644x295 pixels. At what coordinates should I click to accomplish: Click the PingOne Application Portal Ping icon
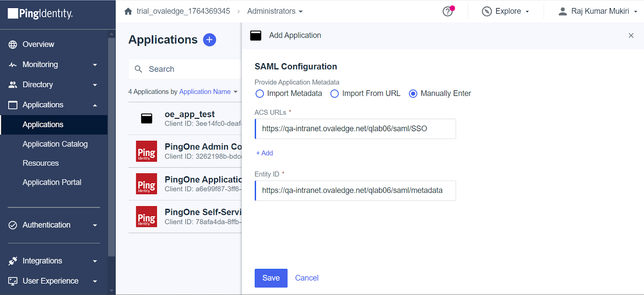(147, 184)
